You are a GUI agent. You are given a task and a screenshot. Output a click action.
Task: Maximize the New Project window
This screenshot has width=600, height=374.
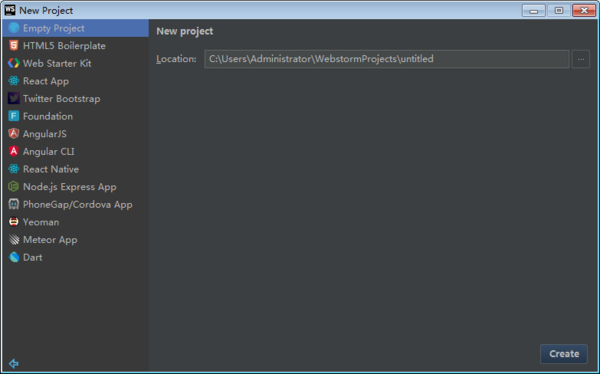coord(559,10)
